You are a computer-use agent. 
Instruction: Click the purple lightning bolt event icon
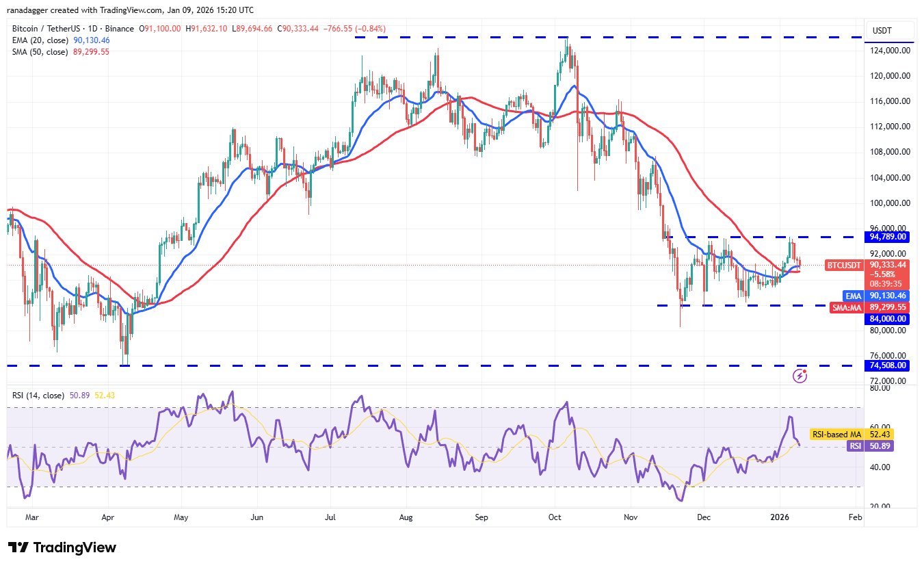(800, 375)
